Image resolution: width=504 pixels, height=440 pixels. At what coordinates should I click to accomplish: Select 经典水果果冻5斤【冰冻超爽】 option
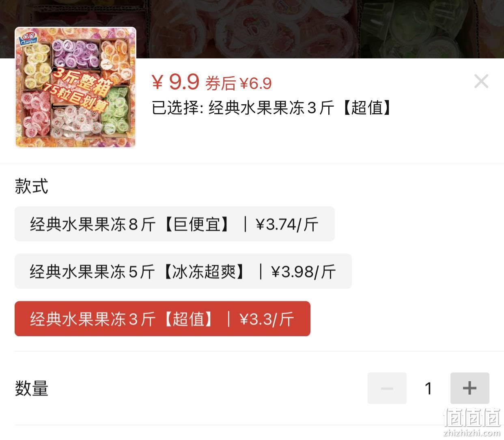[x=183, y=271]
